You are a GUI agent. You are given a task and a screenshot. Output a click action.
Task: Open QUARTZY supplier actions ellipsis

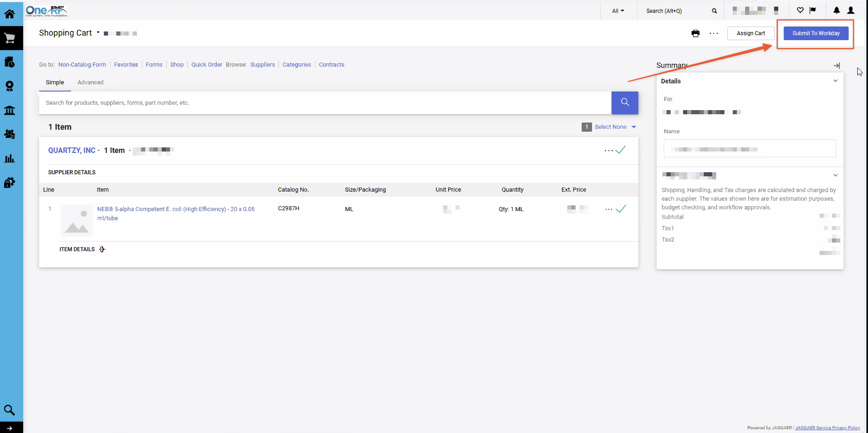tap(609, 151)
